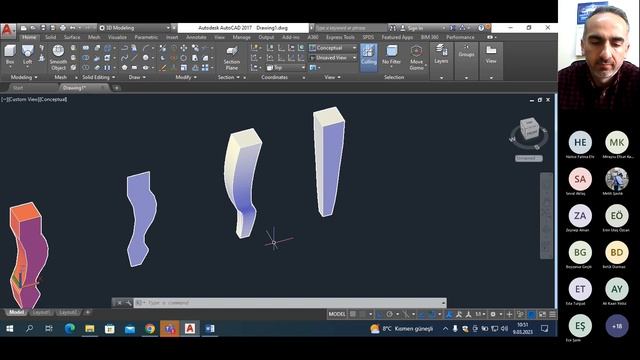Screen dimensions: 640x360
Task: Expand the Draw panel
Action: (137, 77)
